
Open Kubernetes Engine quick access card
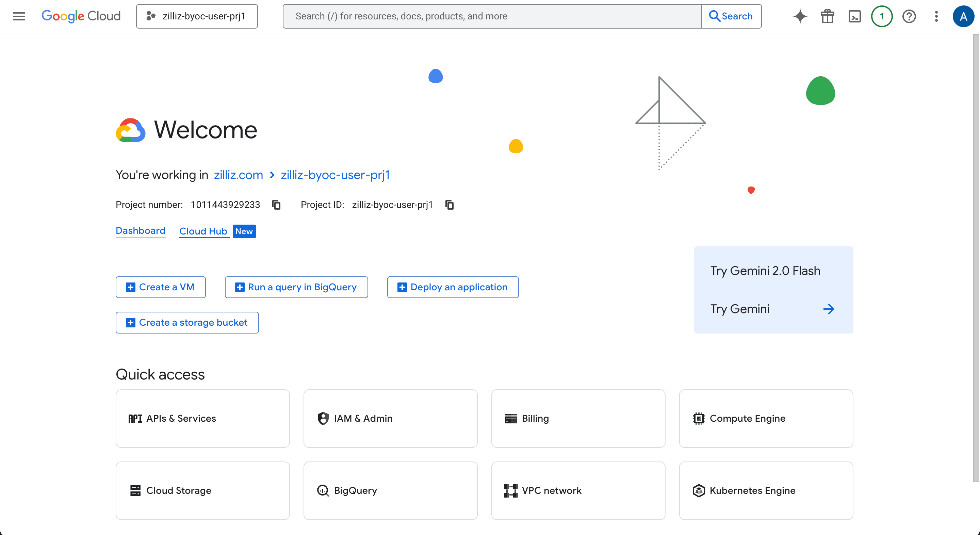pyautogui.click(x=766, y=491)
